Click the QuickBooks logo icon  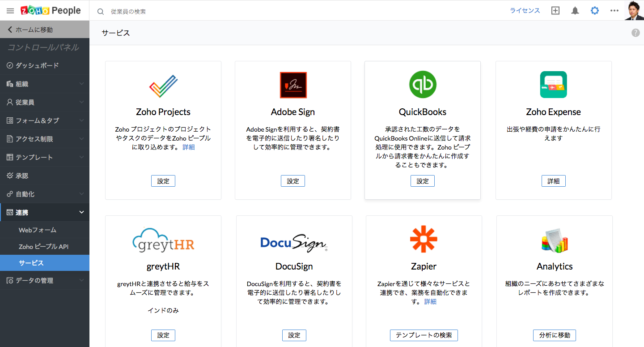pos(423,85)
